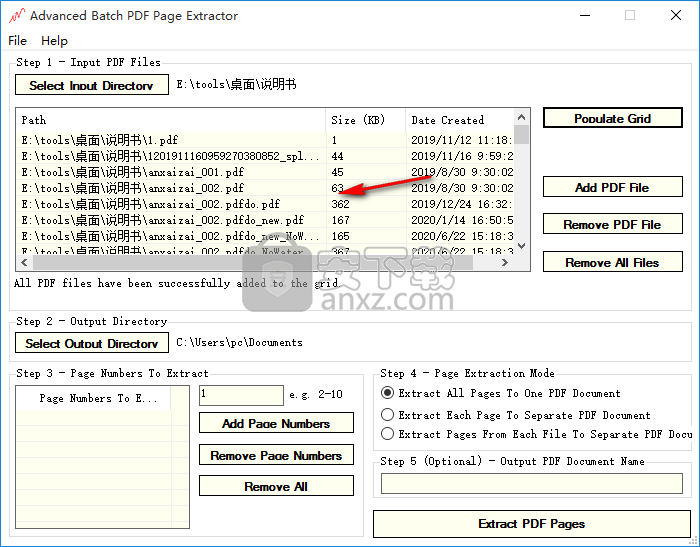Screen dimensions: 700x547
Task: Click Add PDF File button
Action: pyautogui.click(x=612, y=187)
